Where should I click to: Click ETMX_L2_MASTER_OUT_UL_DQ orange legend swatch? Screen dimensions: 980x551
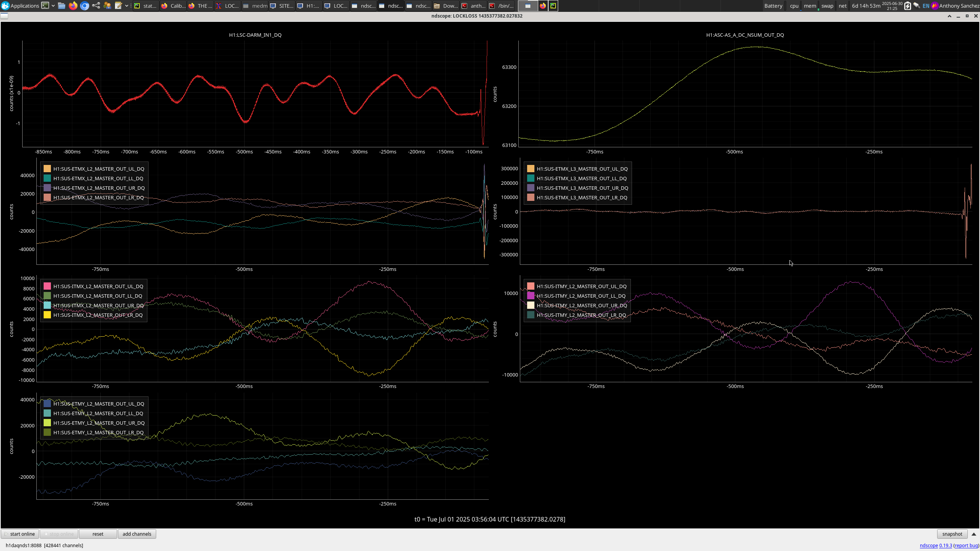tap(47, 169)
